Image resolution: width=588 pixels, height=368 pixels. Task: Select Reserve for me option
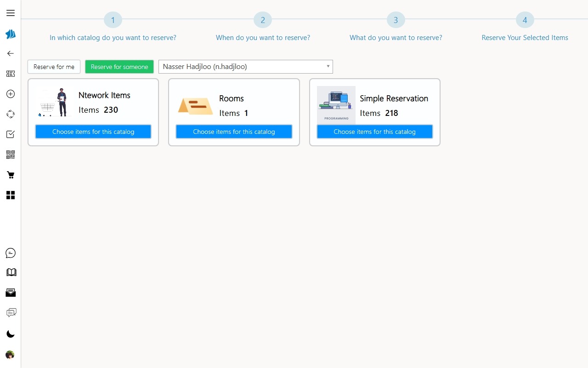pos(54,67)
